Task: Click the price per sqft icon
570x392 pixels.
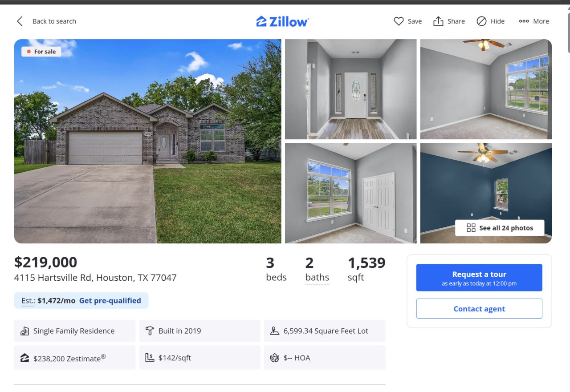Action: [150, 357]
